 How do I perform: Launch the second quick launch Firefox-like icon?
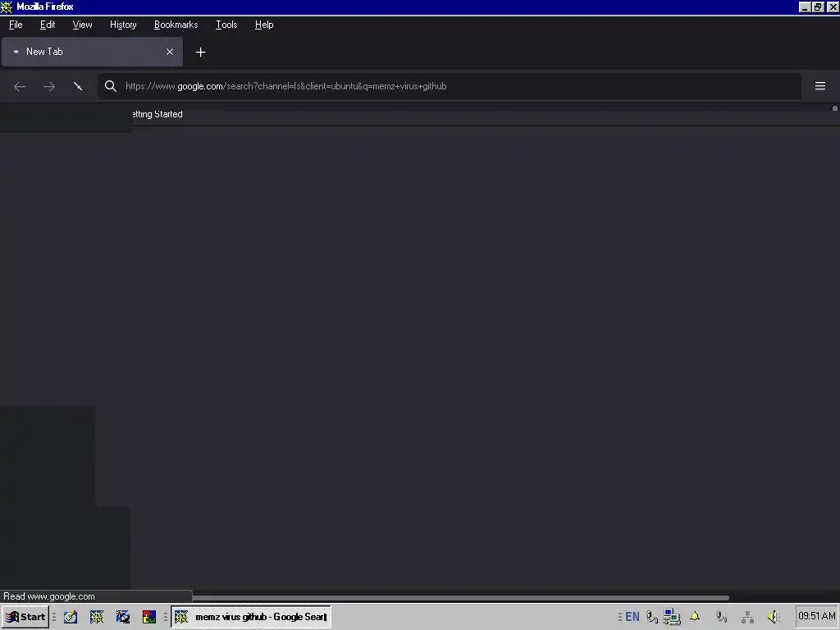97,617
